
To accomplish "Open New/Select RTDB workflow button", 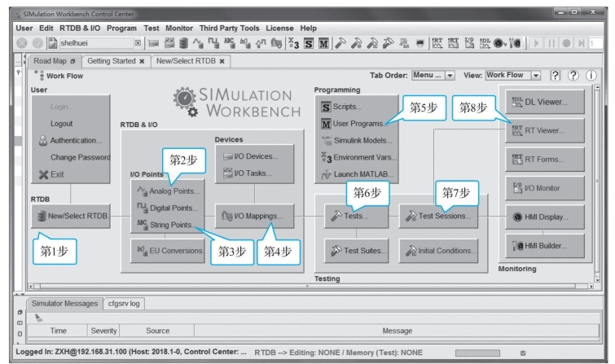I will pos(71,216).
